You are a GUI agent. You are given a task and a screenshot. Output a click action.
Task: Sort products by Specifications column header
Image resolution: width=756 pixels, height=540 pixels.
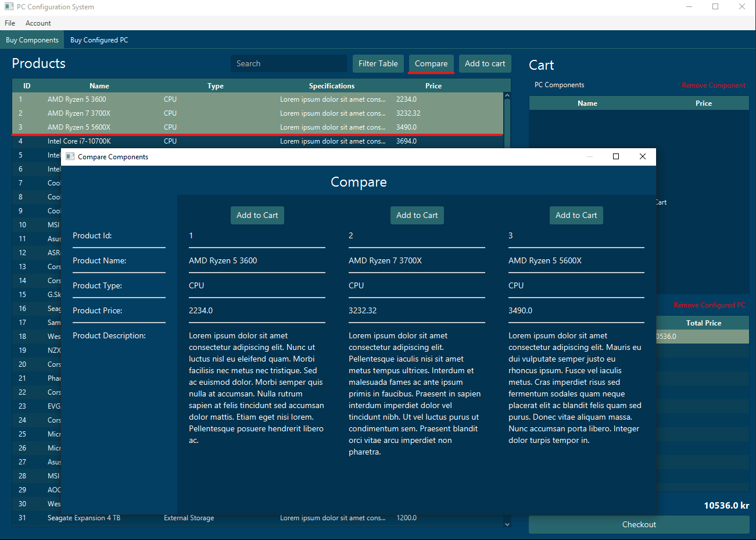[x=332, y=86]
